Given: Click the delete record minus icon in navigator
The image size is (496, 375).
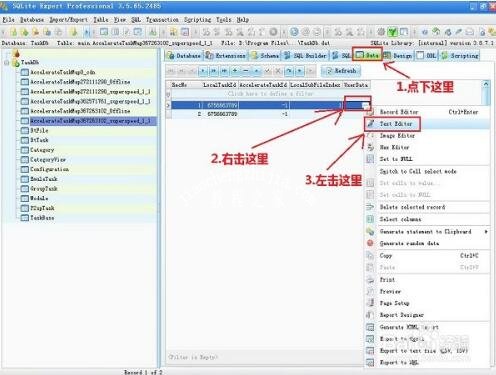Looking at the screenshot, I should [246, 71].
